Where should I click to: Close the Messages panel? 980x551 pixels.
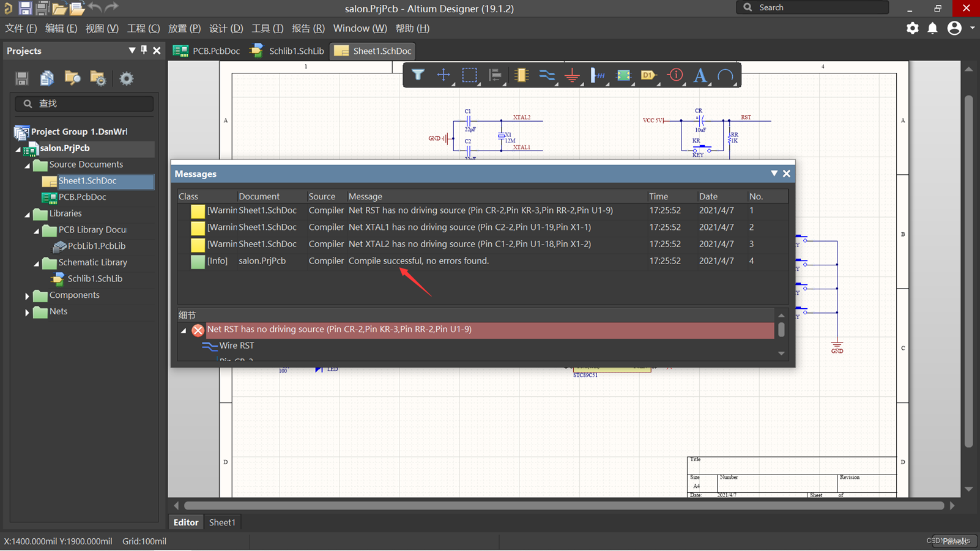(787, 174)
